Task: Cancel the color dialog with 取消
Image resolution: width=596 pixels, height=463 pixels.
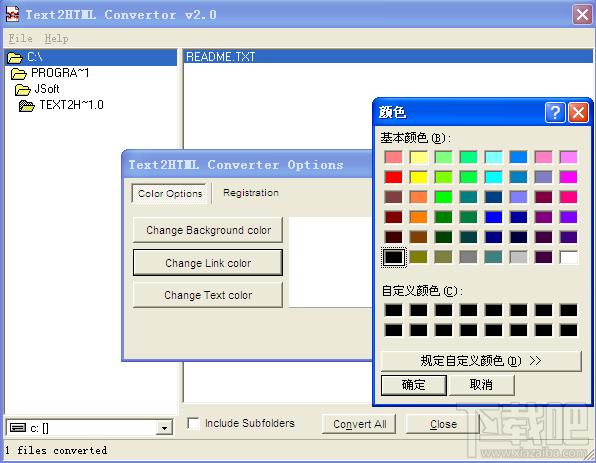Action: [x=481, y=385]
